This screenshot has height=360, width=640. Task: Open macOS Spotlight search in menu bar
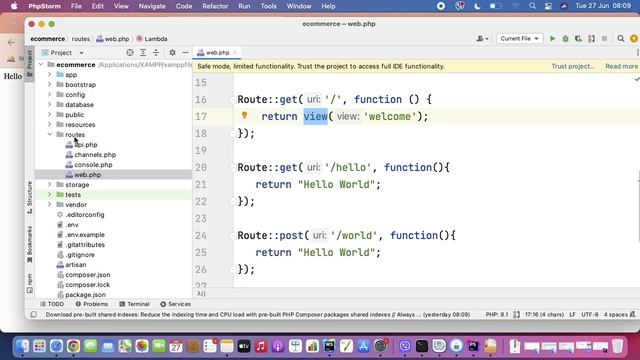[532, 6]
